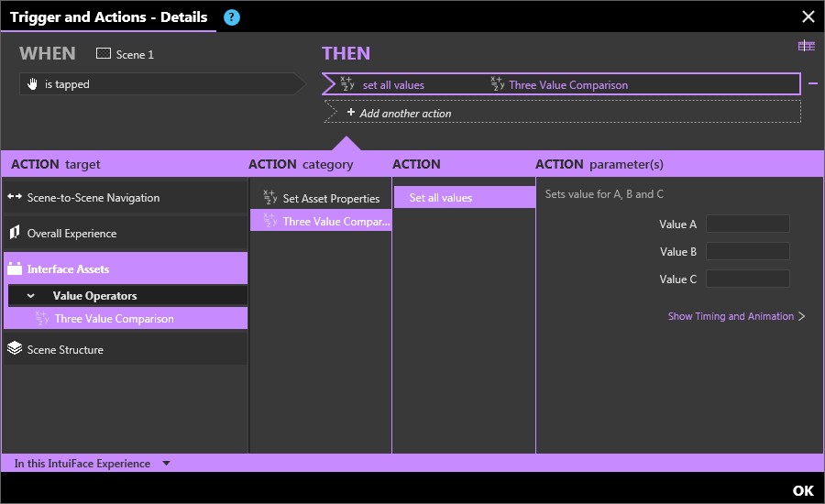Click the table view icon near THEN
The width and height of the screenshot is (825, 504).
[x=806, y=46]
